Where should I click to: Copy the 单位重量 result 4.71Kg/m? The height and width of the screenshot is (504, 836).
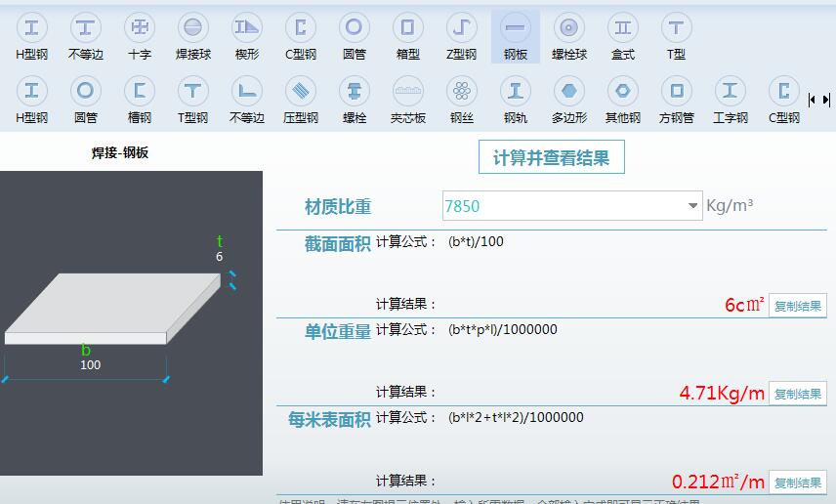click(x=798, y=395)
